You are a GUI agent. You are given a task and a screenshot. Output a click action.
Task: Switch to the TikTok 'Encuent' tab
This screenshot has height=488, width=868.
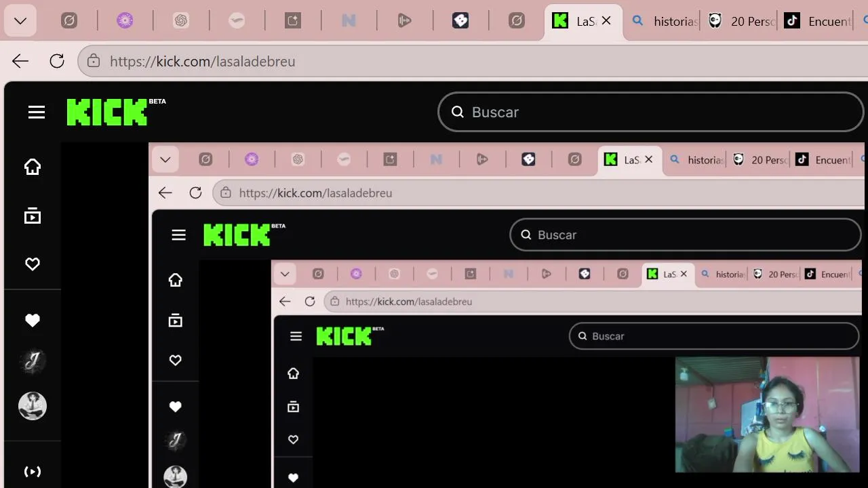(x=817, y=21)
